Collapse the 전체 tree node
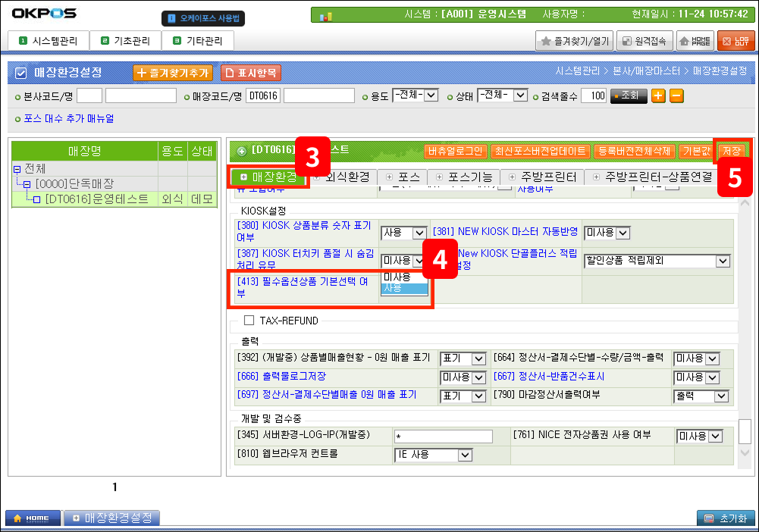Image resolution: width=759 pixels, height=532 pixels. click(x=17, y=168)
